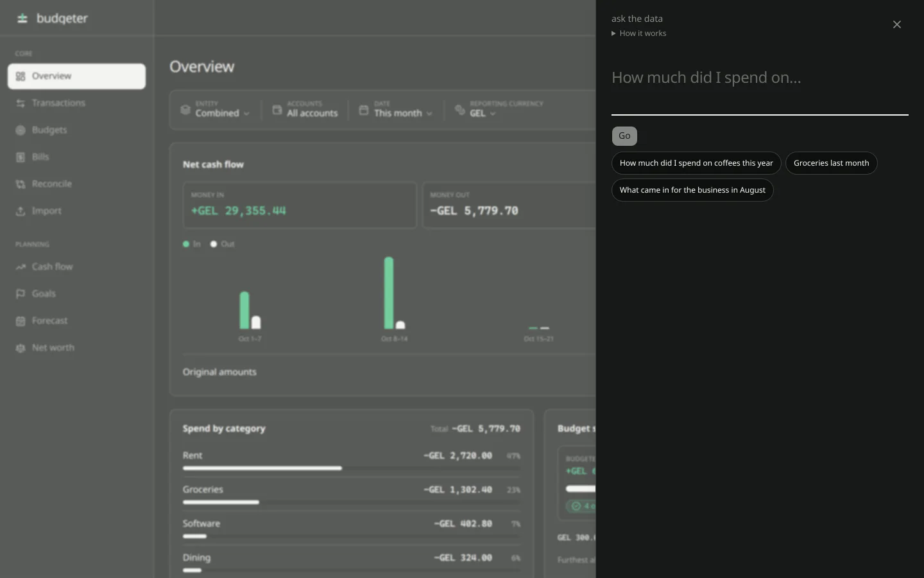Click the budgeter logo icon
The image size is (924, 578).
point(22,18)
